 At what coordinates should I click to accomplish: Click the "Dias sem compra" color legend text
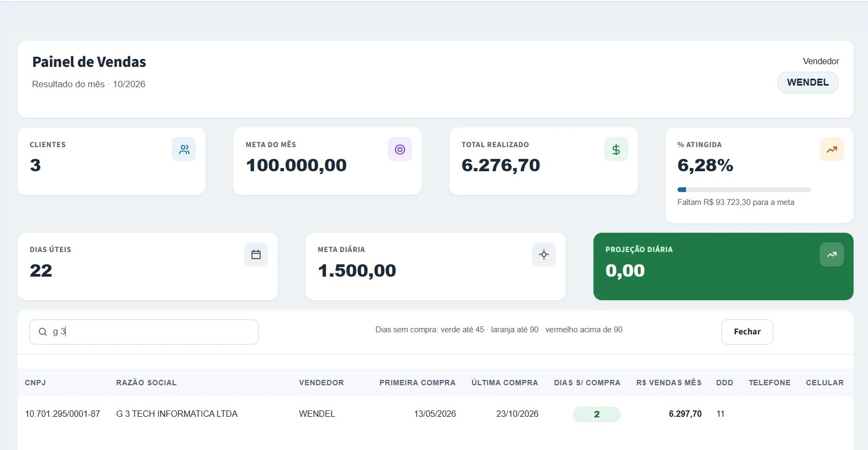coord(499,330)
